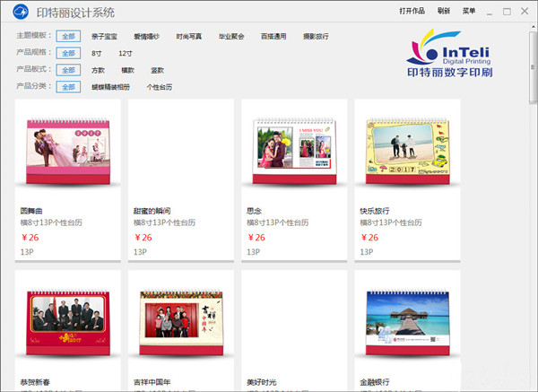
Task: Click 横8寸13P个性台历 under 圆舞曲
Action: point(51,222)
